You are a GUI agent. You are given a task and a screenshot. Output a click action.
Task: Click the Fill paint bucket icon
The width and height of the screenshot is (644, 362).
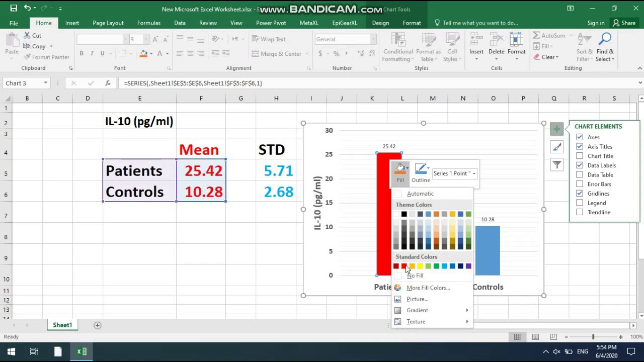(400, 168)
